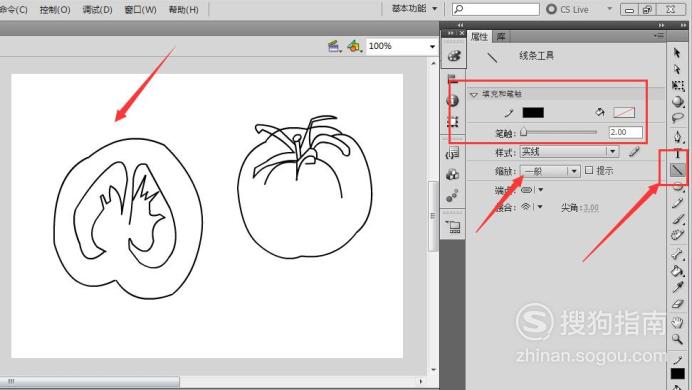Image resolution: width=692 pixels, height=390 pixels.
Task: Select the Brush tool
Action: 677,219
